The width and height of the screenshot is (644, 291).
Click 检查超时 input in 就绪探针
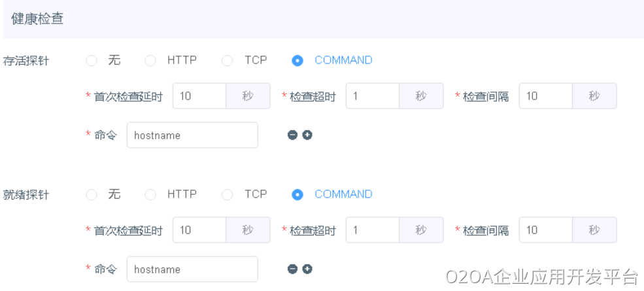[x=372, y=230]
